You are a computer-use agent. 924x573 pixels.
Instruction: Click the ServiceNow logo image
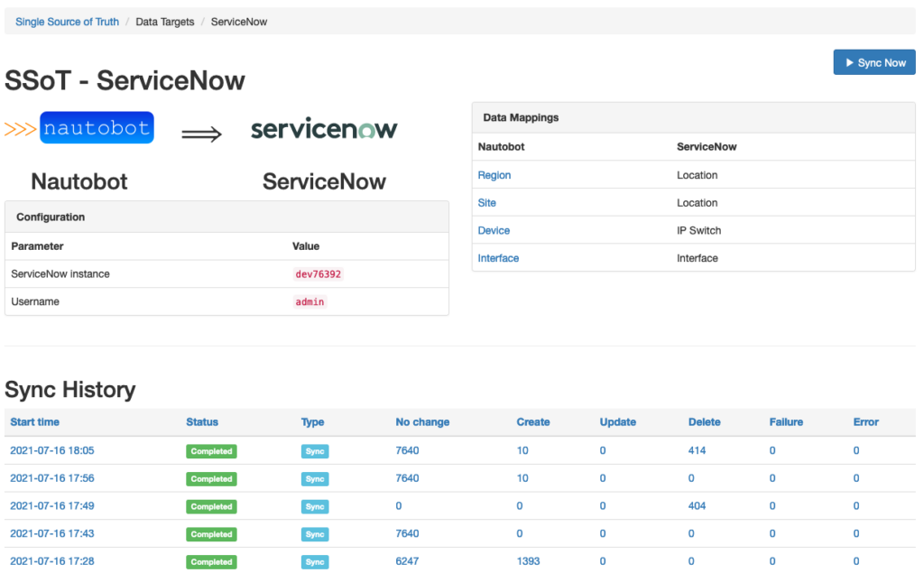[x=324, y=129]
